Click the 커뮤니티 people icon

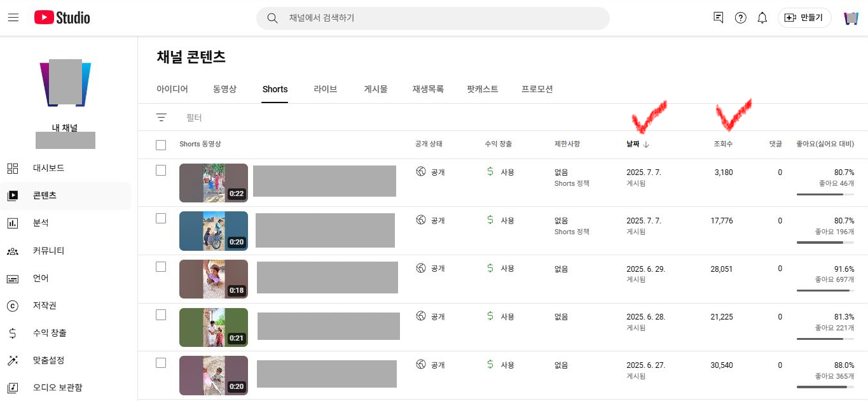click(x=13, y=251)
